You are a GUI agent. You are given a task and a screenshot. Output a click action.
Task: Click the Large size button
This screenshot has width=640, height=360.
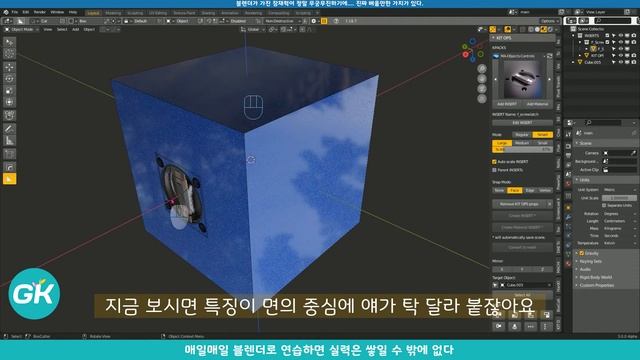[x=502, y=143]
